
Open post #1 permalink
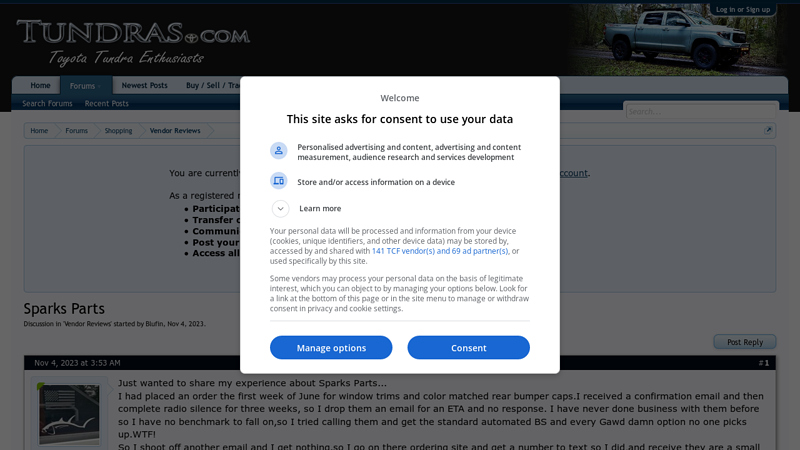(x=763, y=362)
